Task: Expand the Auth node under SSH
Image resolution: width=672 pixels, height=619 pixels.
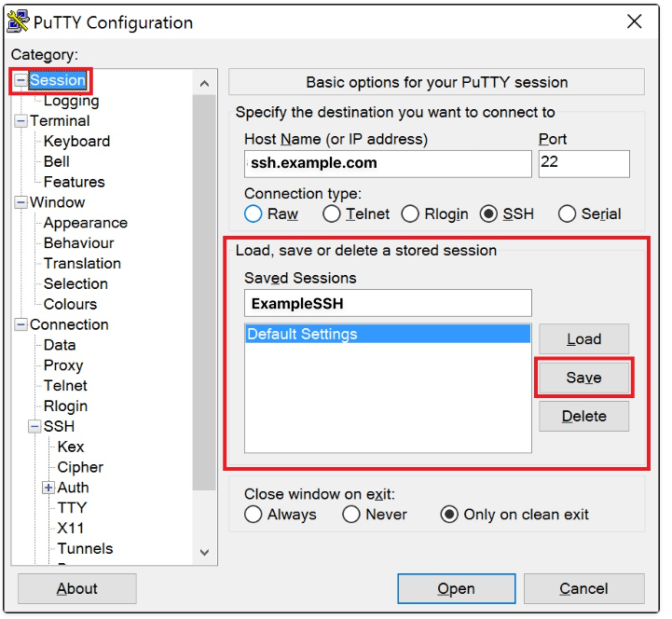Action: pyautogui.click(x=48, y=488)
